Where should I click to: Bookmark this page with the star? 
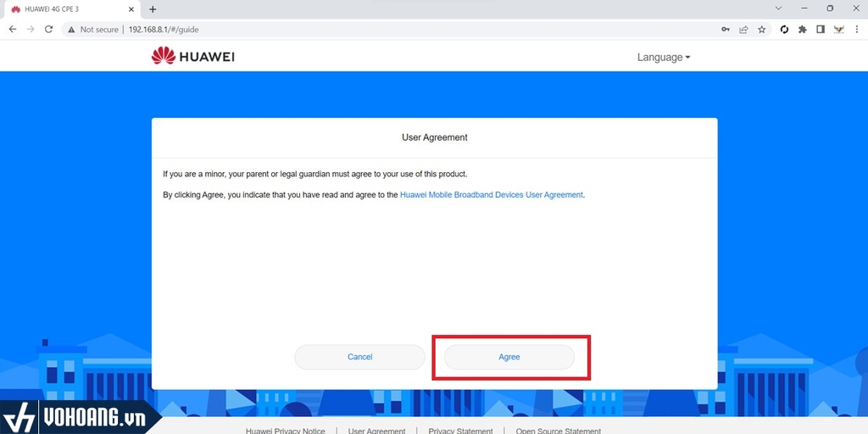[x=762, y=30]
